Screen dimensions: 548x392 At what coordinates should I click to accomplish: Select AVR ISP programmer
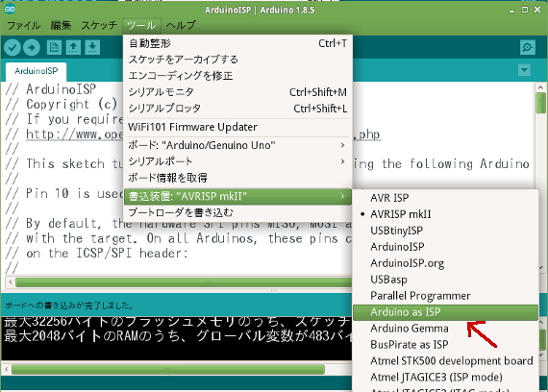click(x=445, y=198)
